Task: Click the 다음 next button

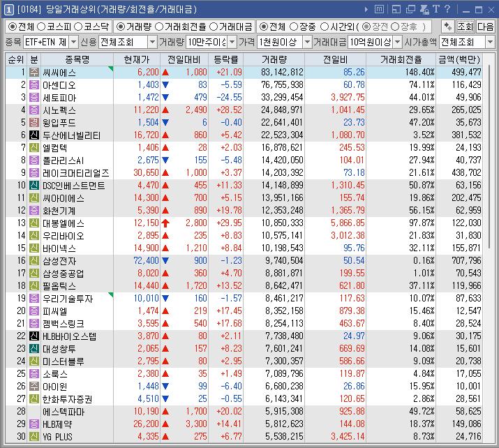Action: tap(485, 27)
